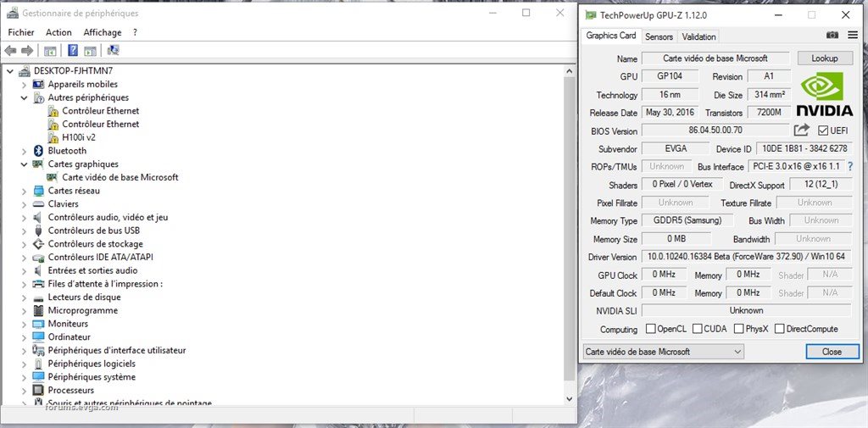Screen dimensions: 868x428
Task: Switch to the Validation tab
Action: pyautogui.click(x=698, y=36)
